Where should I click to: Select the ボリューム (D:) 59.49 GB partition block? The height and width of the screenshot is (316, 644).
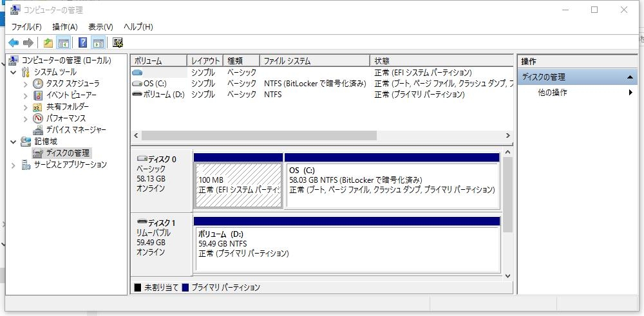[x=347, y=245]
